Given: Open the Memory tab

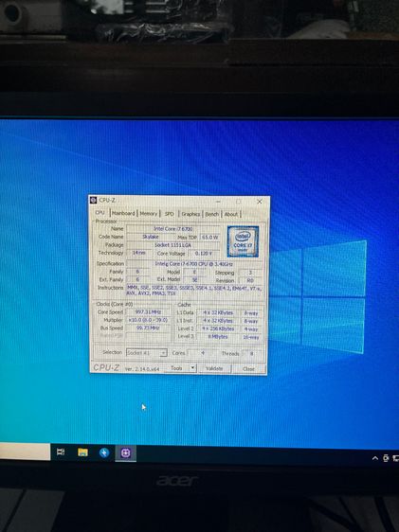Looking at the screenshot, I should 149,213.
